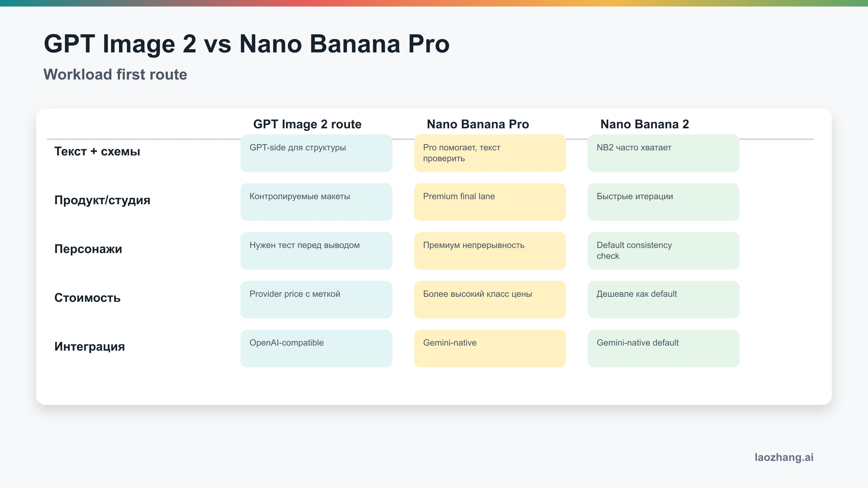868x488 pixels.
Task: Click the "Нужен тест перед выводом" cell
Action: (x=316, y=251)
